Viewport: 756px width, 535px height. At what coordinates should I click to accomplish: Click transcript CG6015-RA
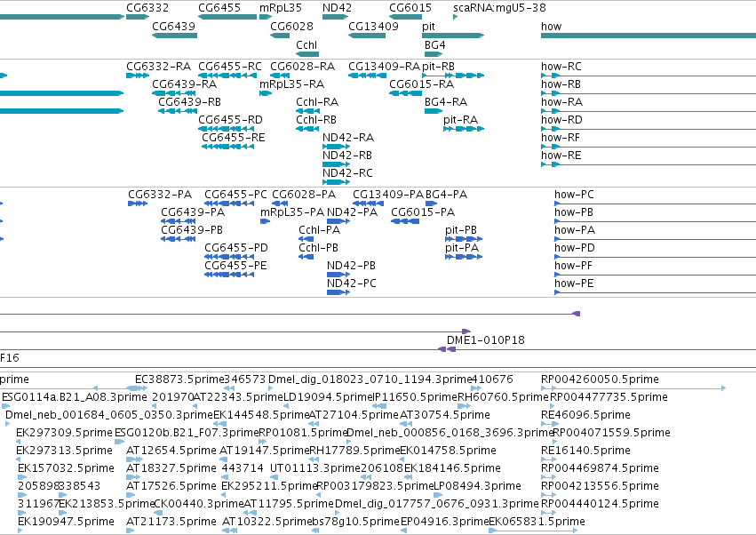(421, 84)
